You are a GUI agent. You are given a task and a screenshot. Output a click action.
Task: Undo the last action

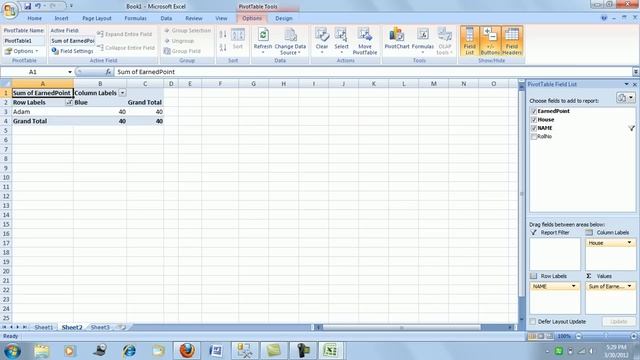(x=38, y=6)
